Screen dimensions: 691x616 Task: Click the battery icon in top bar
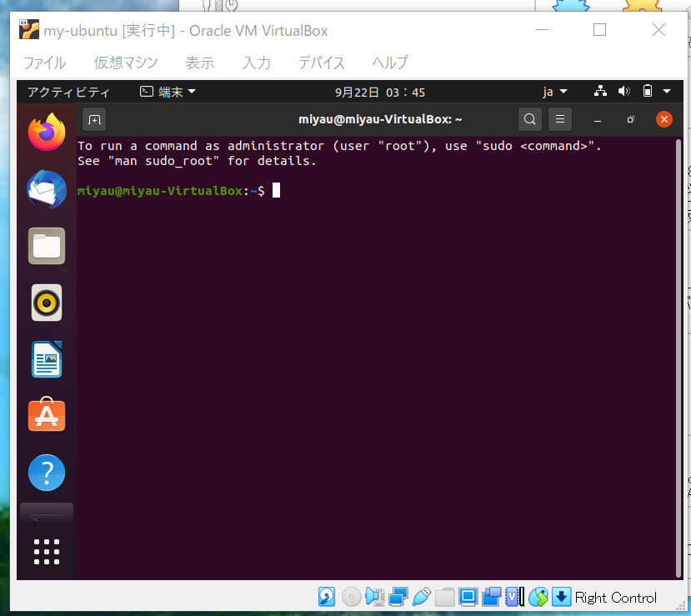[x=648, y=91]
